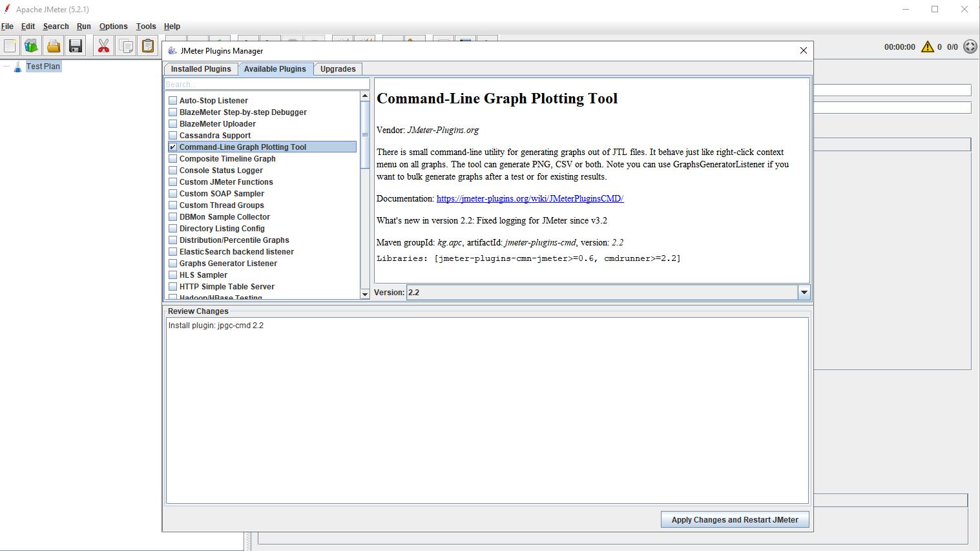Uncheck the Command-Line Graph Plotting Tool plugin
Screen dimensions: 980x551
pos(172,147)
